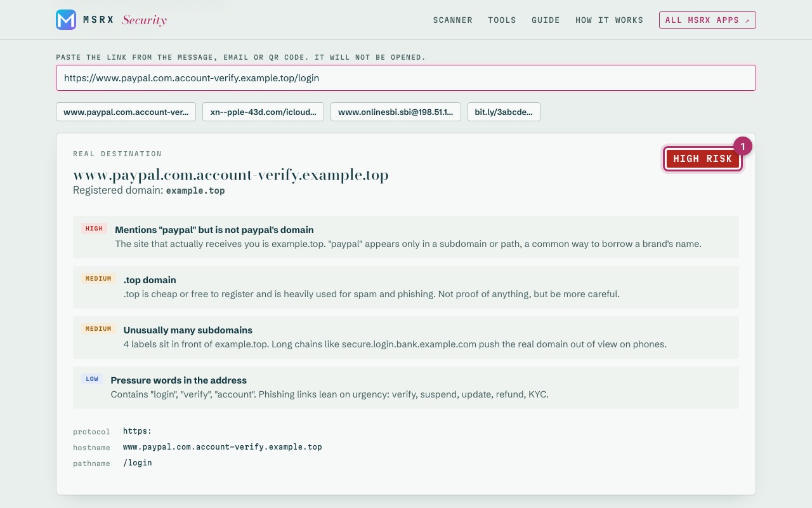The width and height of the screenshot is (812, 508).
Task: Open the Scanner nav item
Action: (x=453, y=20)
